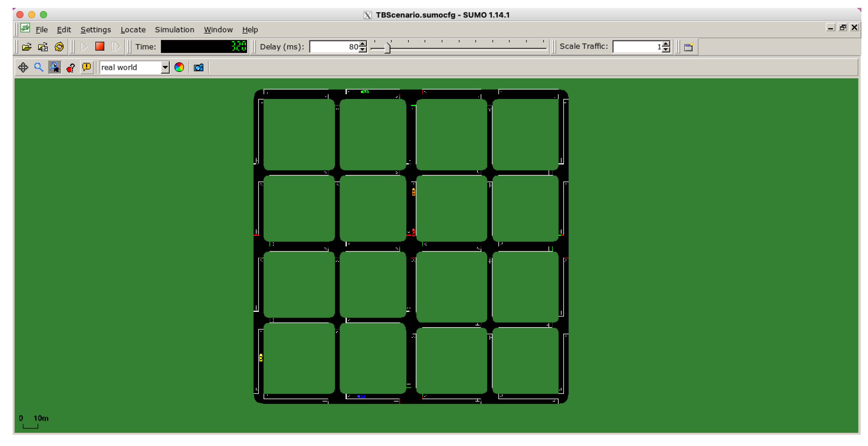Click the Delay (ms) input field
Viewport: 868px width, 446px height.
click(334, 47)
